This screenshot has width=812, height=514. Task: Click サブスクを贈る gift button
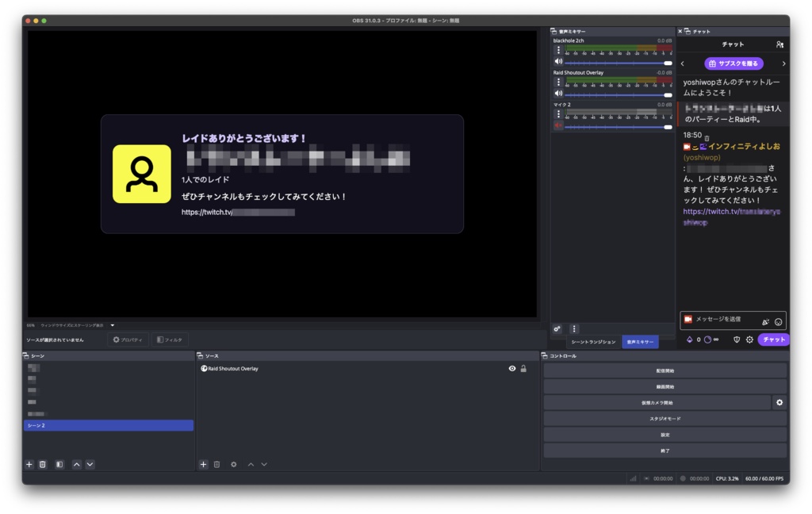(733, 63)
